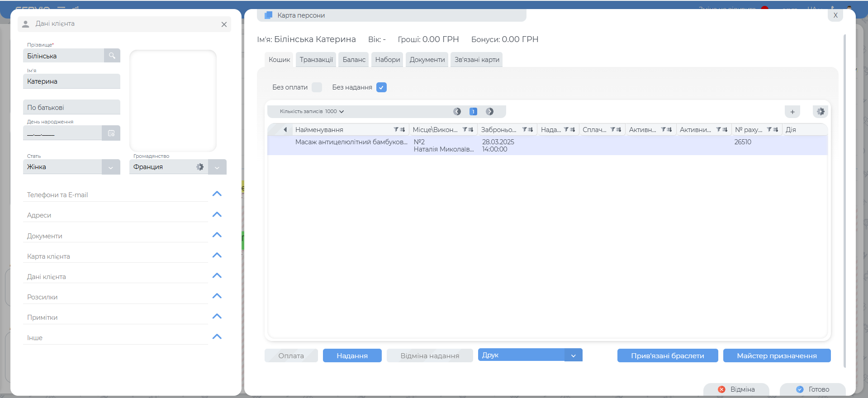Uncheck the Без надання checkbox
The height and width of the screenshot is (398, 868).
click(381, 87)
